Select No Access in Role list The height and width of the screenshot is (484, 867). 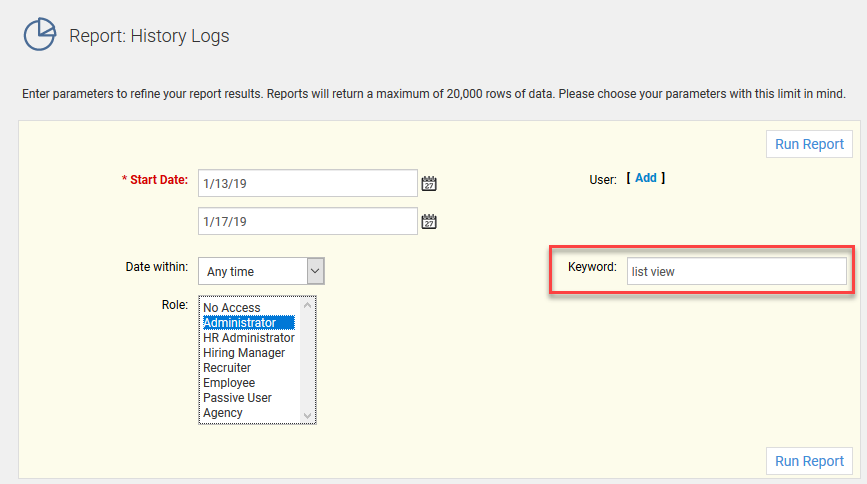(x=231, y=308)
